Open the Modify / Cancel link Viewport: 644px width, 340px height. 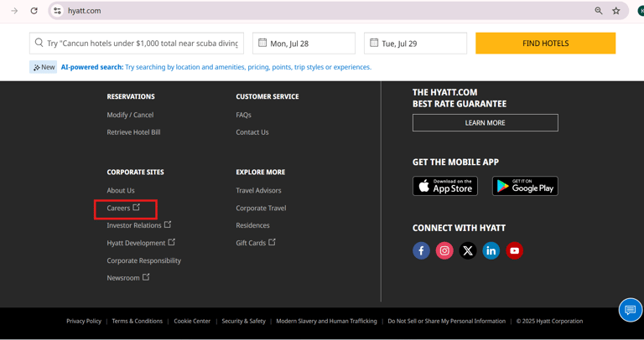(x=130, y=115)
